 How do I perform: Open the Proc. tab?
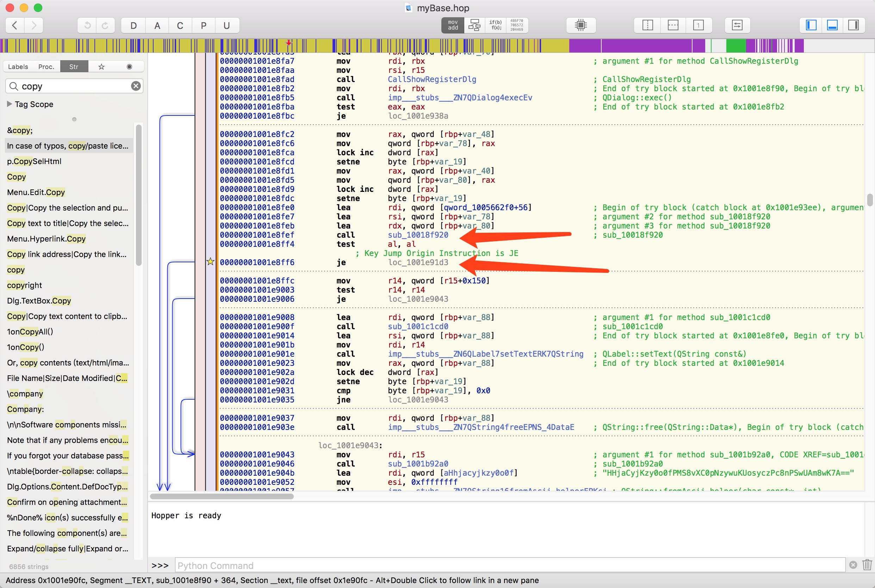tap(46, 67)
